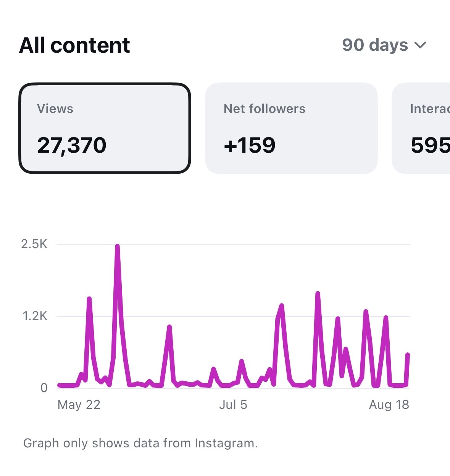Click the chevron next to 90 days
Image resolution: width=450 pixels, height=476 pixels.
click(420, 45)
